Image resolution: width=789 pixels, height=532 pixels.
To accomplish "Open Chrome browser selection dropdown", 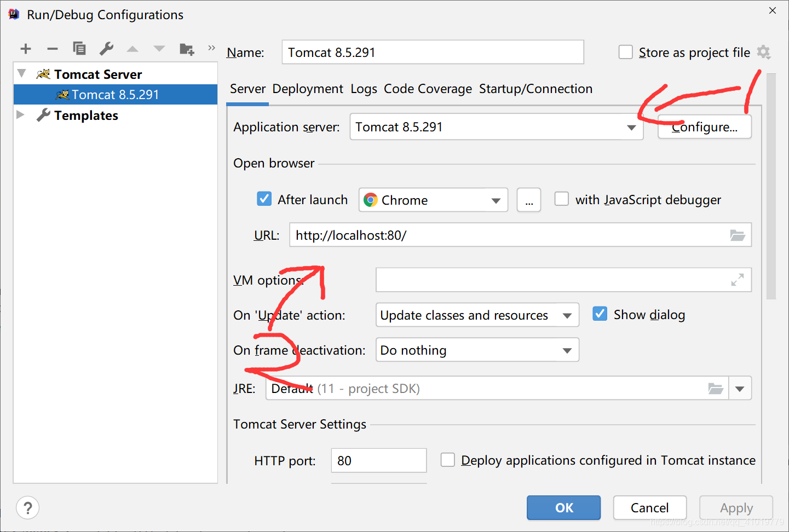I will [433, 200].
